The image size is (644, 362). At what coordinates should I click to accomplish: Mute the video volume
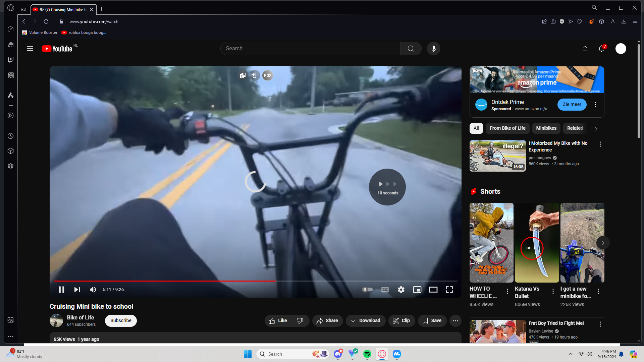(x=93, y=290)
